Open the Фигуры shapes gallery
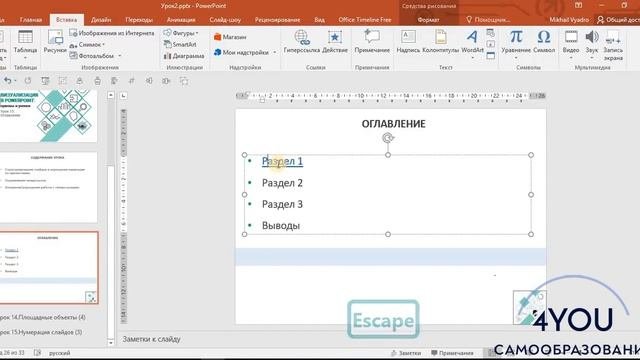 [181, 33]
